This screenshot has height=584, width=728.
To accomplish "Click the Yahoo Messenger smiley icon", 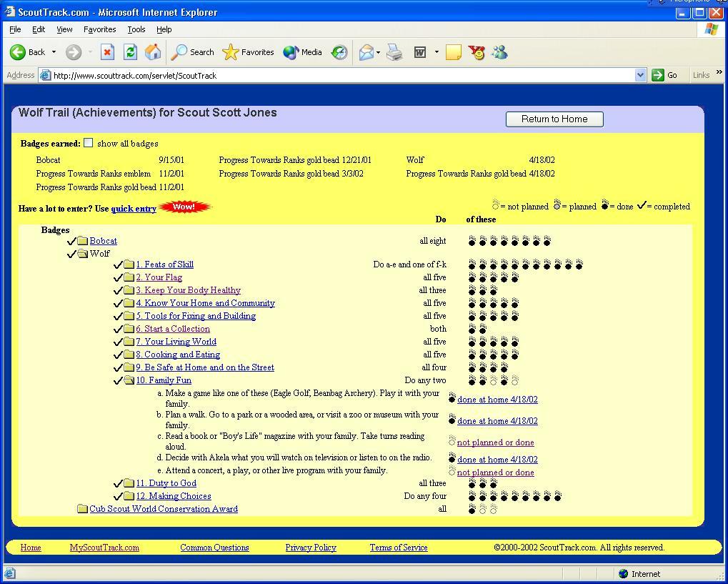I will [477, 52].
